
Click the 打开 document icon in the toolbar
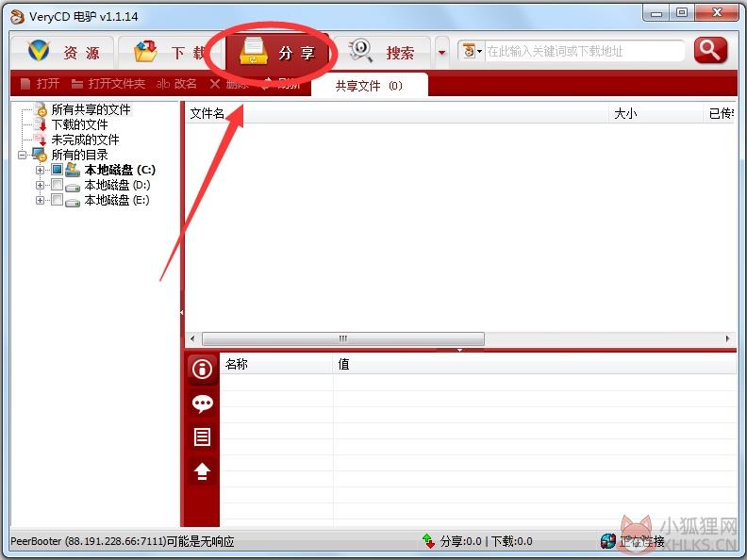[25, 84]
